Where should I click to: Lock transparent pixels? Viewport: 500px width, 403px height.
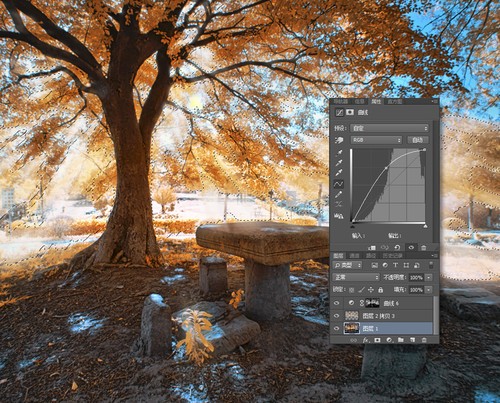[x=352, y=290]
